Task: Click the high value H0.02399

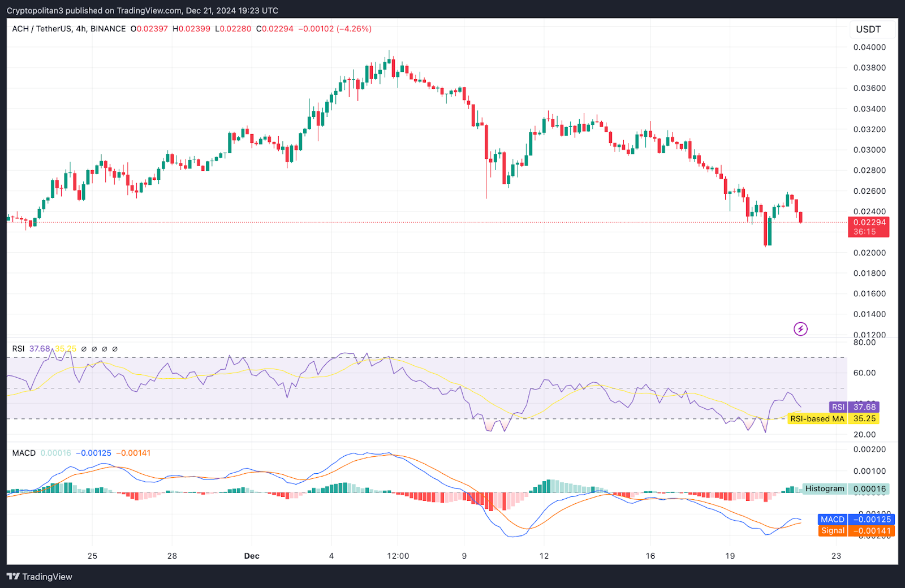Action: click(191, 29)
